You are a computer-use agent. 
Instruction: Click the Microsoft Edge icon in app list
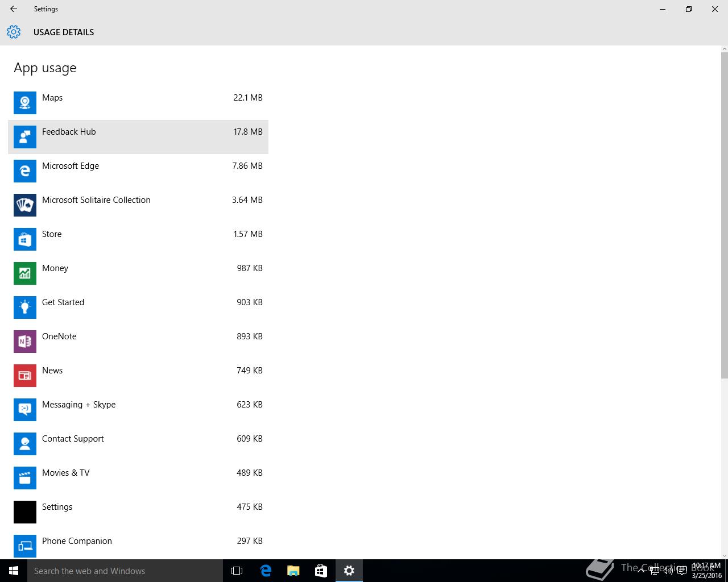(x=25, y=171)
